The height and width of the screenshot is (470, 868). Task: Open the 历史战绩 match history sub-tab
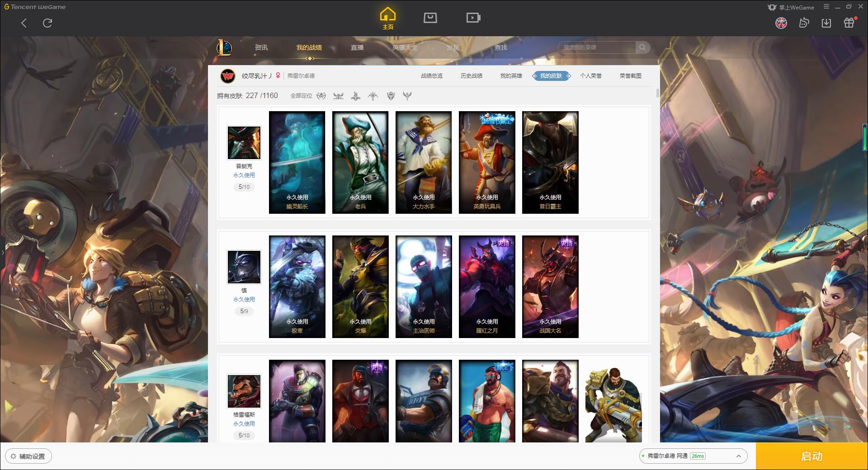tap(472, 76)
